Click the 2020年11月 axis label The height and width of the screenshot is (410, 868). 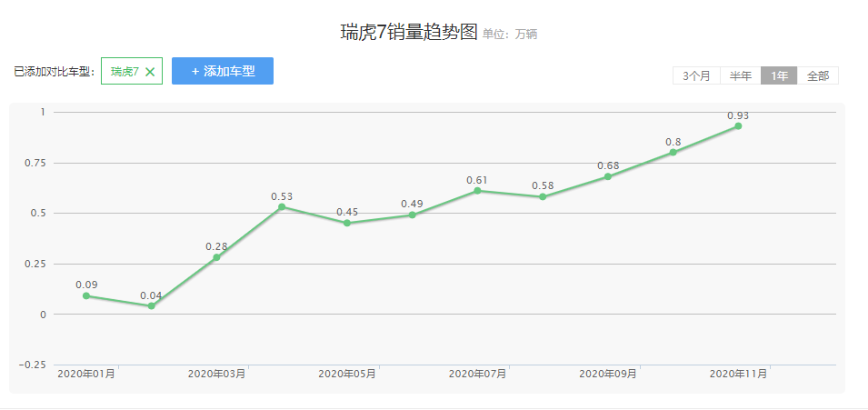(x=738, y=374)
